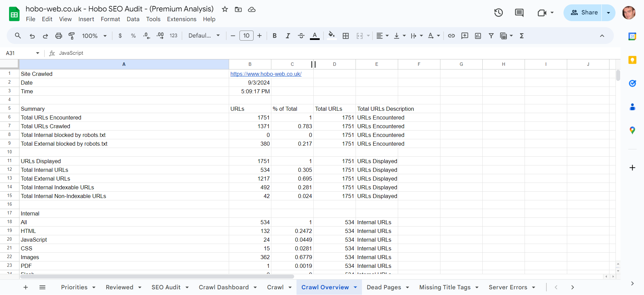Open the font family dropdown

click(204, 36)
